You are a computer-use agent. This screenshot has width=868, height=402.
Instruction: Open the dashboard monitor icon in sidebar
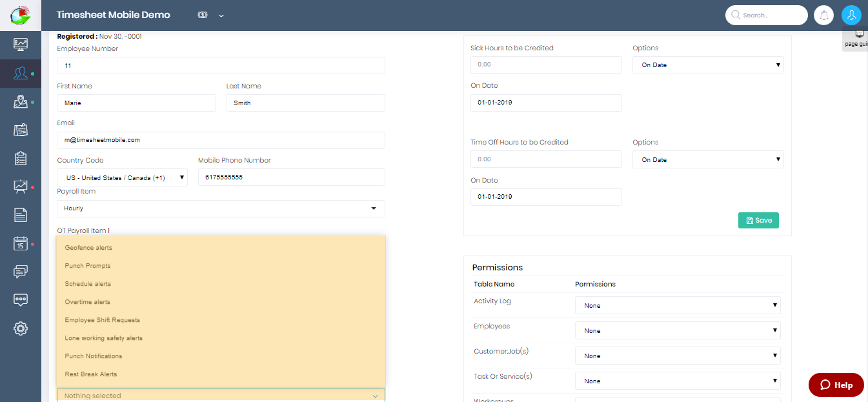click(21, 45)
